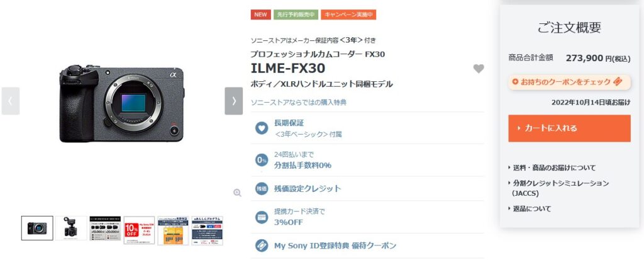Click the キャンペーン実施中 orange badge
This screenshot has width=644, height=260.
[348, 14]
